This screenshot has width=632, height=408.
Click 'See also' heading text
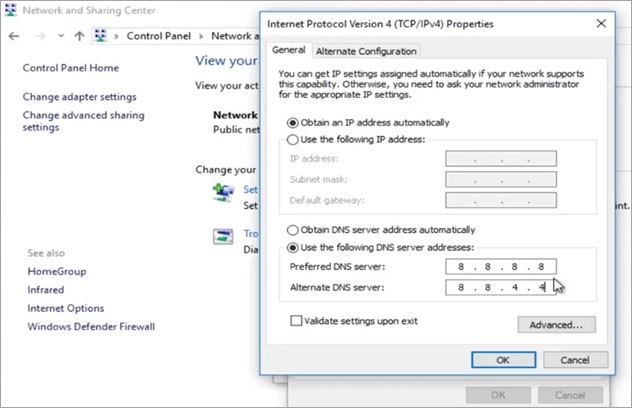point(46,253)
